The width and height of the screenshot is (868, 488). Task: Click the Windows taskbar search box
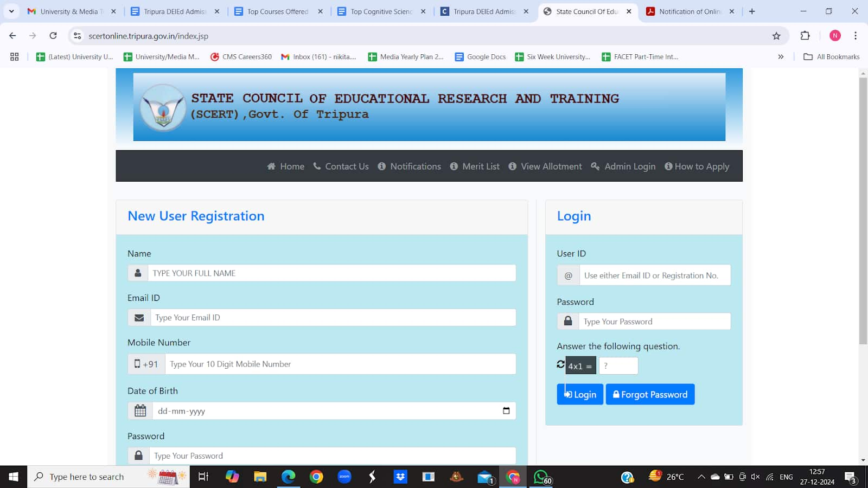[x=108, y=477]
